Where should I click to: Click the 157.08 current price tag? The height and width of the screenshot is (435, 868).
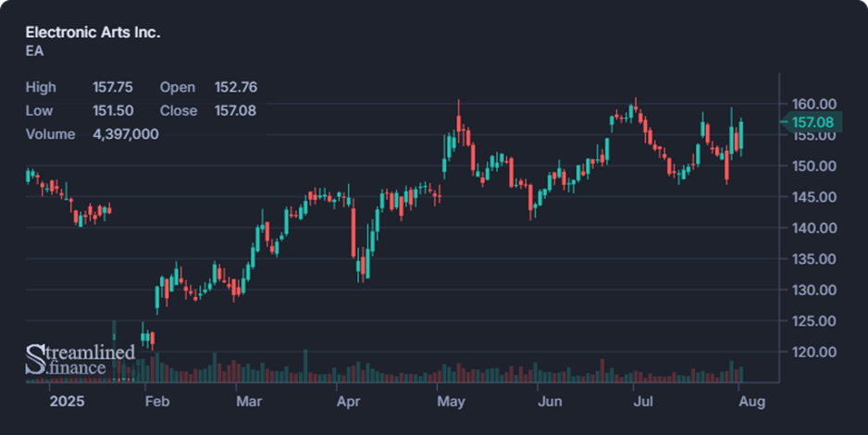(x=812, y=122)
